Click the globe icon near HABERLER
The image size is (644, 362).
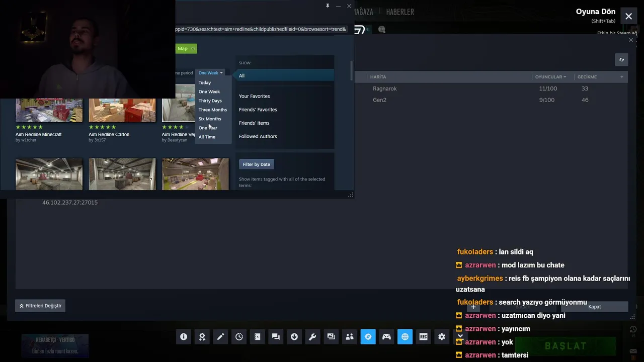click(381, 30)
